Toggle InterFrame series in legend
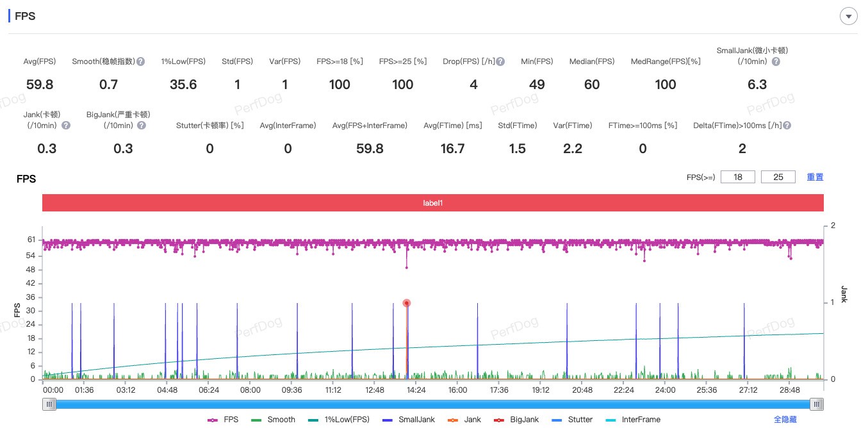 [x=633, y=420]
